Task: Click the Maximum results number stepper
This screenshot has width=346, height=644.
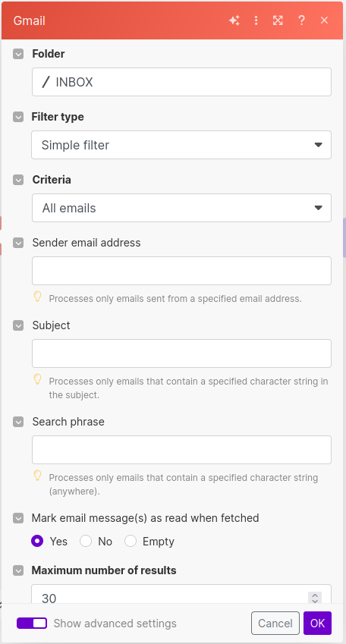Action: 315,598
